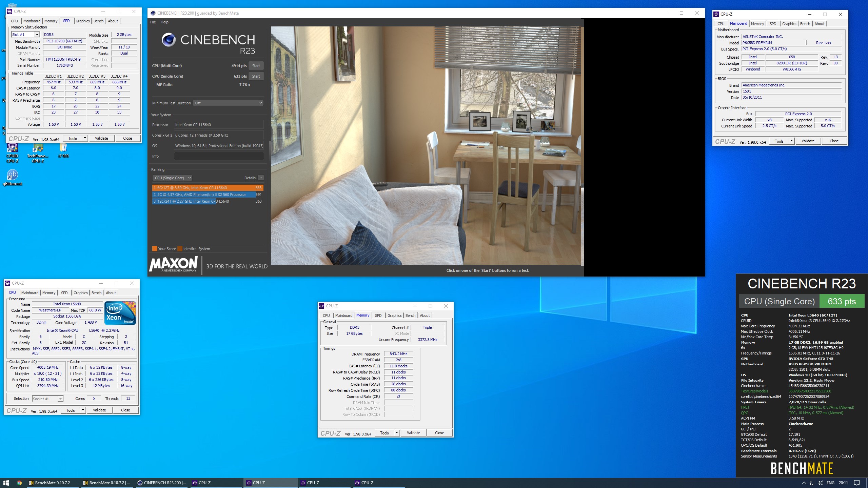Click the Intel Xeon inside logo
This screenshot has height=488, width=868.
click(x=120, y=313)
